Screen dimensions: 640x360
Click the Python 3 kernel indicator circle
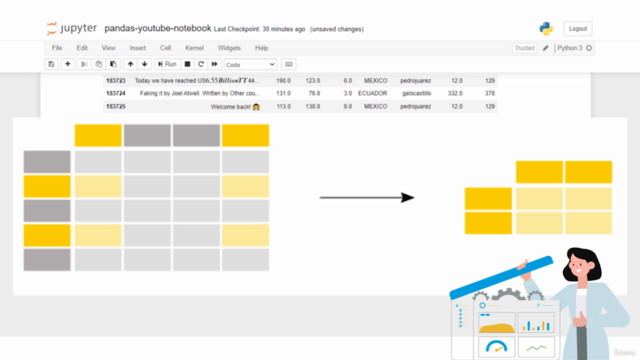(589, 48)
